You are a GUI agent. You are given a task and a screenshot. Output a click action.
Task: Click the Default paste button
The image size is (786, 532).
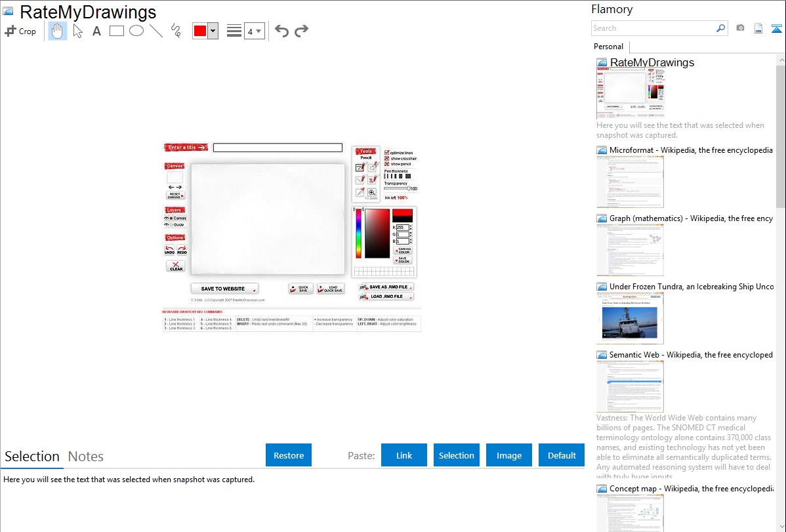(x=562, y=455)
